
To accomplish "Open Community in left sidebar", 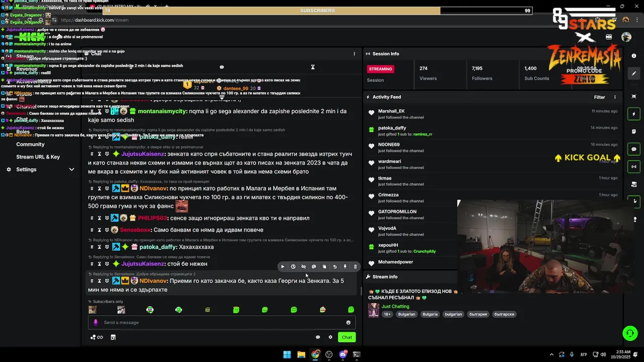I will coord(30,144).
